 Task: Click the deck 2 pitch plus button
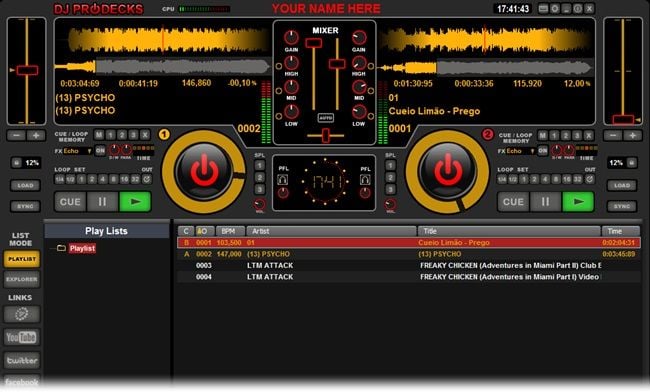(633, 136)
